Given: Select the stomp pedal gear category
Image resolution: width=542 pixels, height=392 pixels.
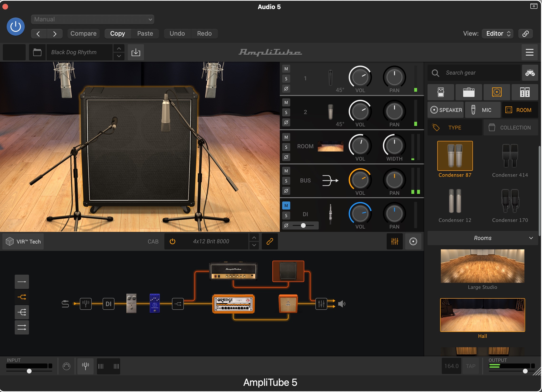Looking at the screenshot, I should tap(441, 92).
